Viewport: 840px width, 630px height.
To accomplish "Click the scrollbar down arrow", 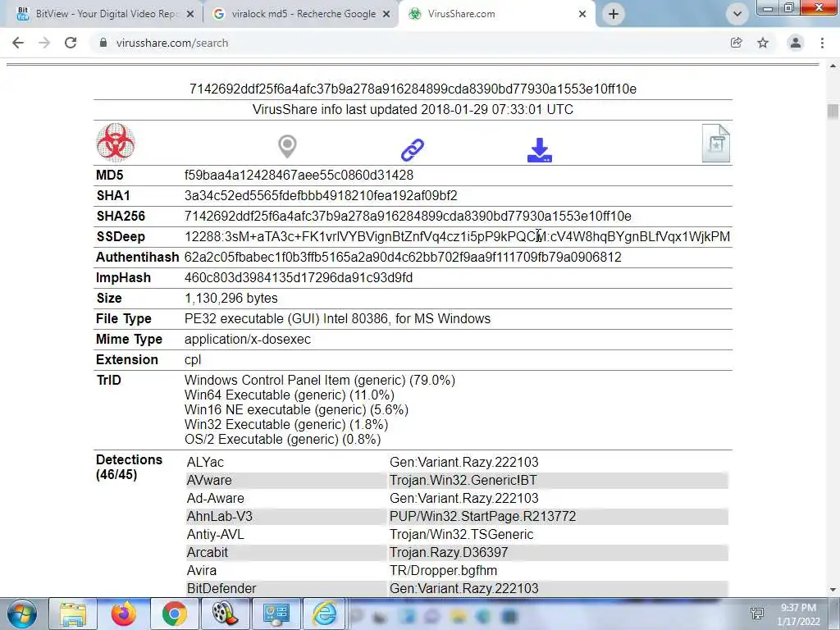I will pyautogui.click(x=833, y=590).
